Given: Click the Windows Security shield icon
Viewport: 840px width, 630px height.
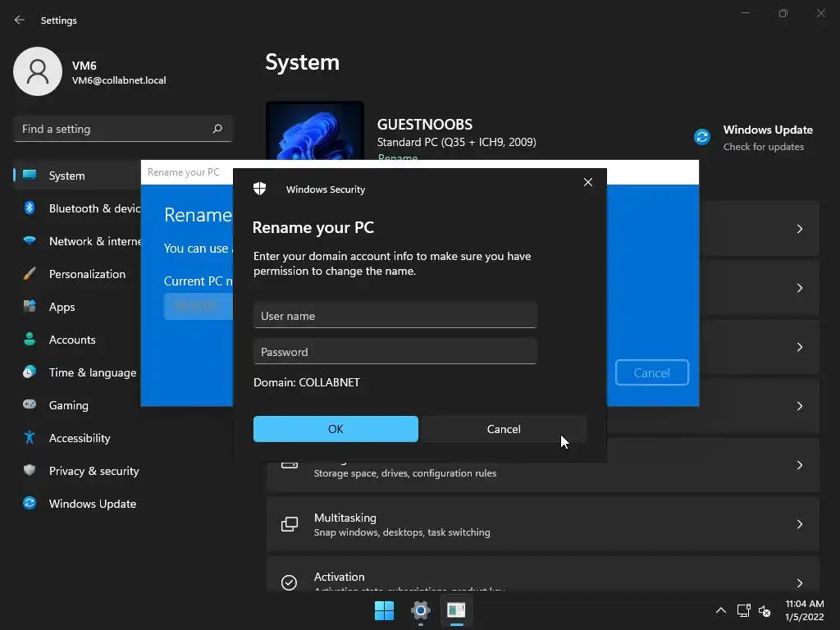Looking at the screenshot, I should click(x=259, y=189).
